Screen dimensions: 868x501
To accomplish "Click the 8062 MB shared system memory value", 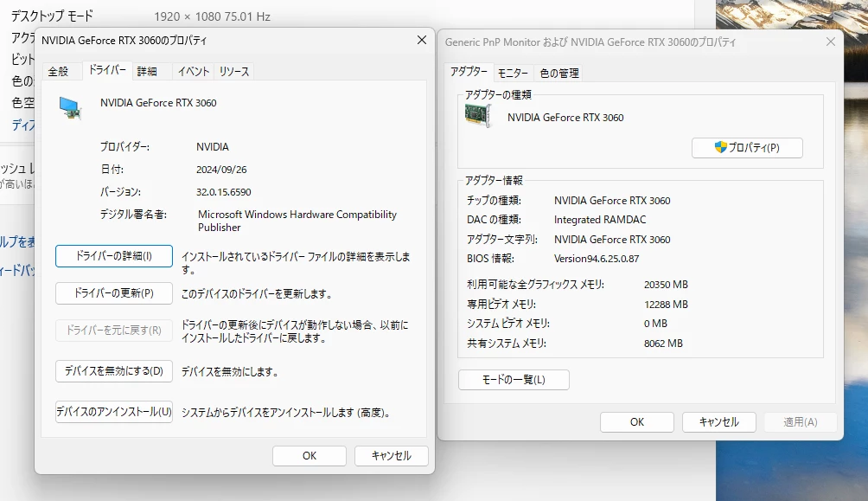I will click(663, 344).
